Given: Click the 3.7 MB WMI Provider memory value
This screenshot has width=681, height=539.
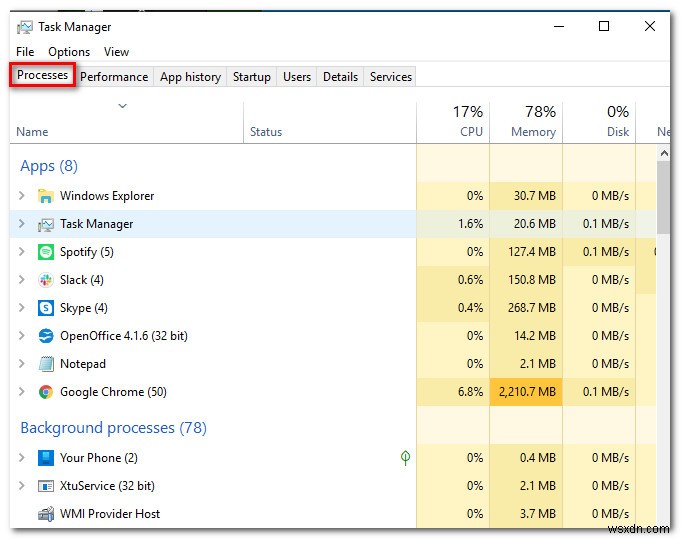Looking at the screenshot, I should [538, 514].
